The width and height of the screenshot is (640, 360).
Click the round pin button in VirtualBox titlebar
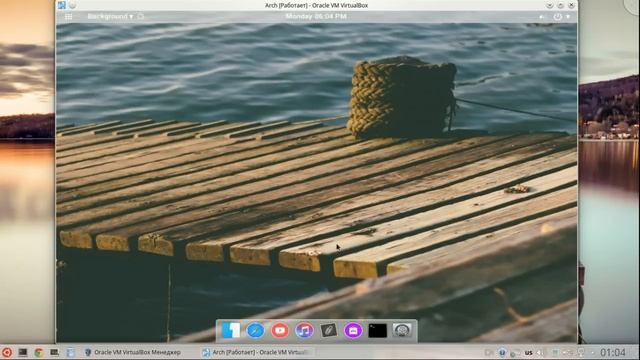(73, 5)
